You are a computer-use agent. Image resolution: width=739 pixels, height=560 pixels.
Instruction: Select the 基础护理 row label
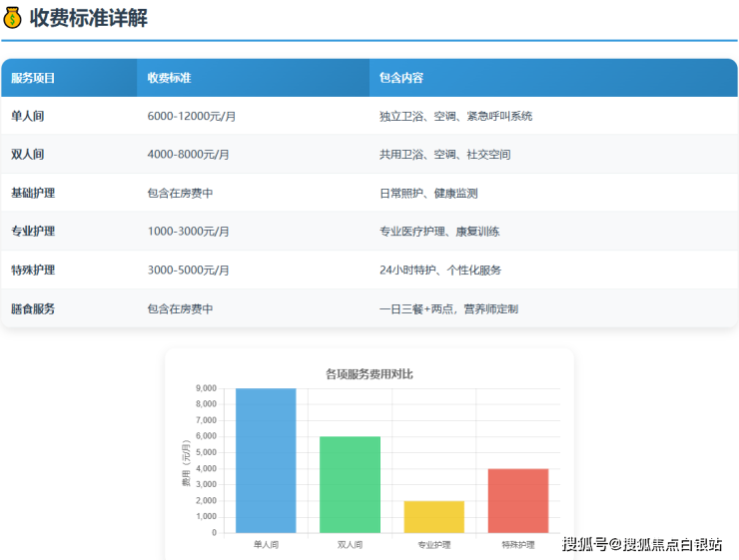click(33, 193)
